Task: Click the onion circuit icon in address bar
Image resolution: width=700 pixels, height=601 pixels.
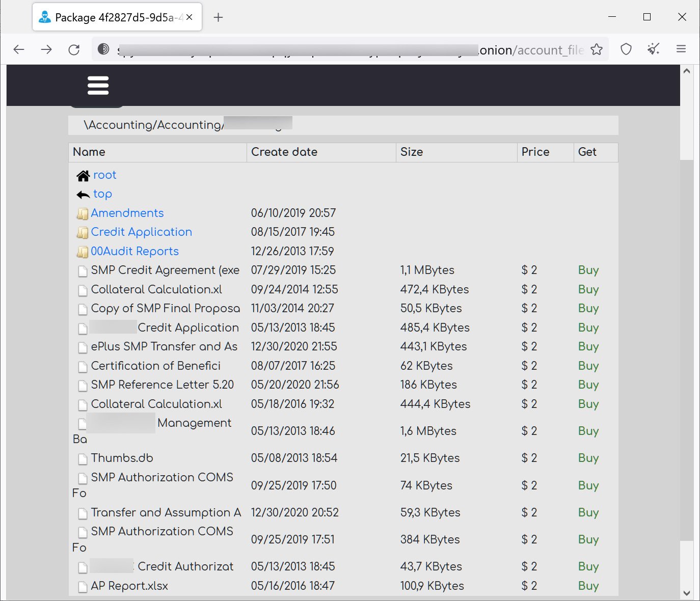Action: [103, 49]
